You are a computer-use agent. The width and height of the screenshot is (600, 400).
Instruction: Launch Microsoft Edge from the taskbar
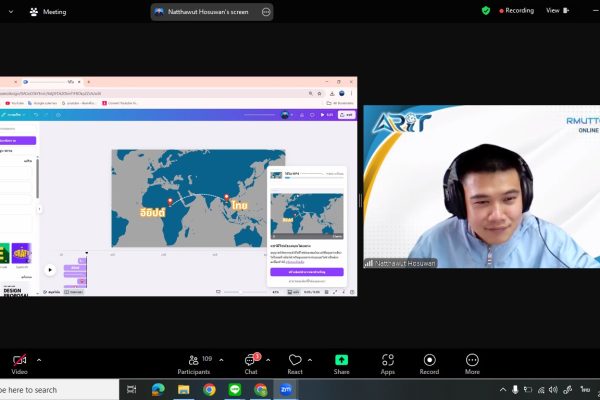(x=158, y=390)
